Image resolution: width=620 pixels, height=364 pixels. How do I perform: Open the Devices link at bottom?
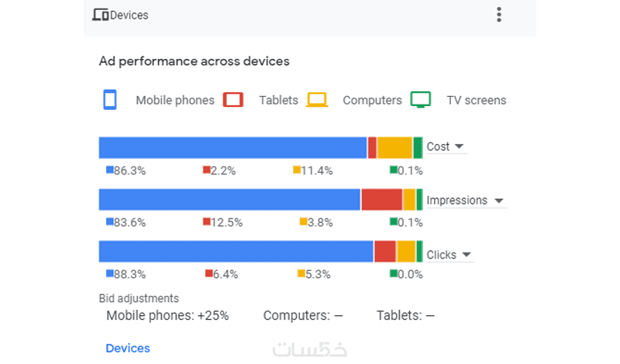pos(128,349)
